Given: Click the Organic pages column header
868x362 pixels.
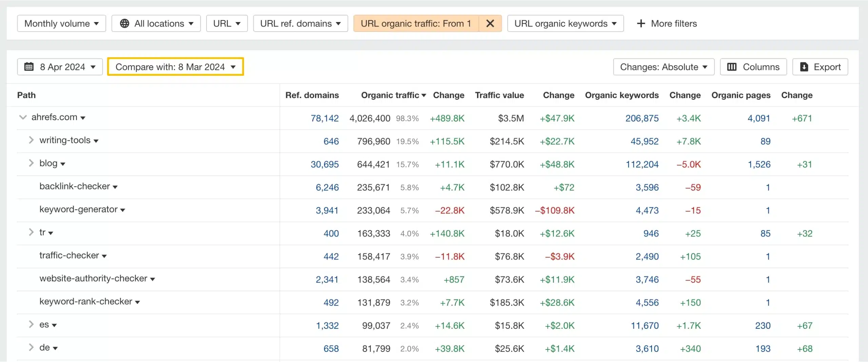Looking at the screenshot, I should [741, 95].
